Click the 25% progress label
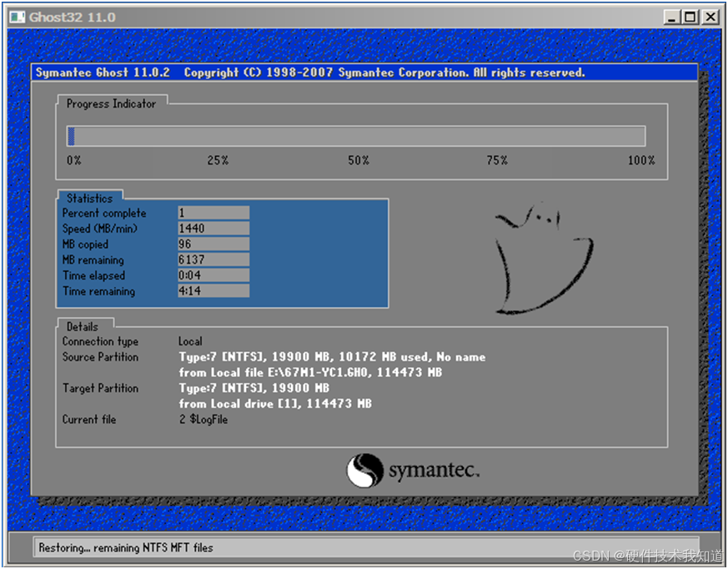 218,161
